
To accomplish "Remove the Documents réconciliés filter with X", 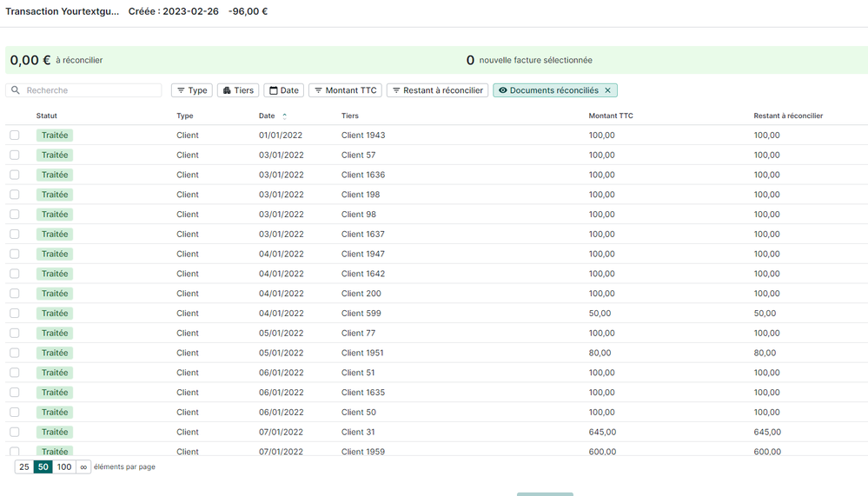I will pos(607,90).
